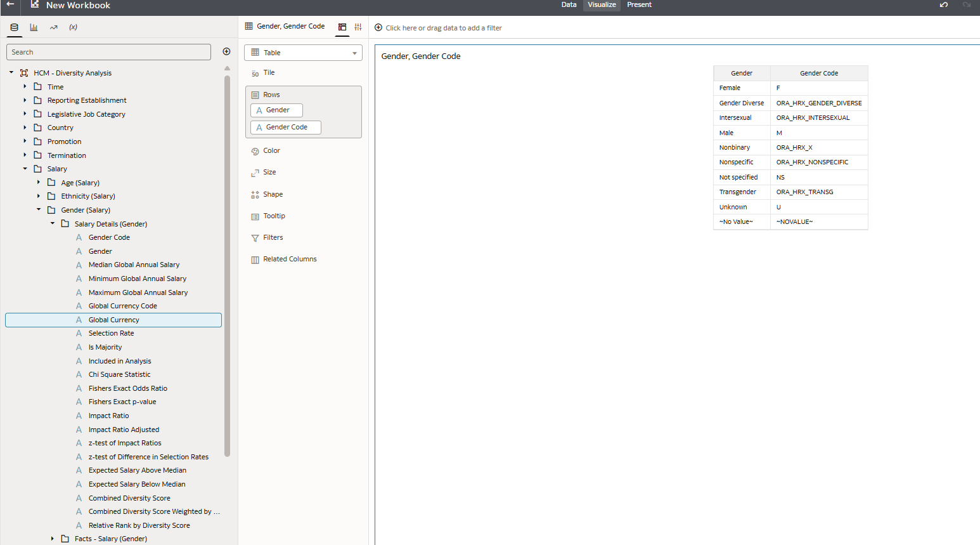The height and width of the screenshot is (545, 980).
Task: Expand the Age (Salary) folder
Action: [x=39, y=182]
